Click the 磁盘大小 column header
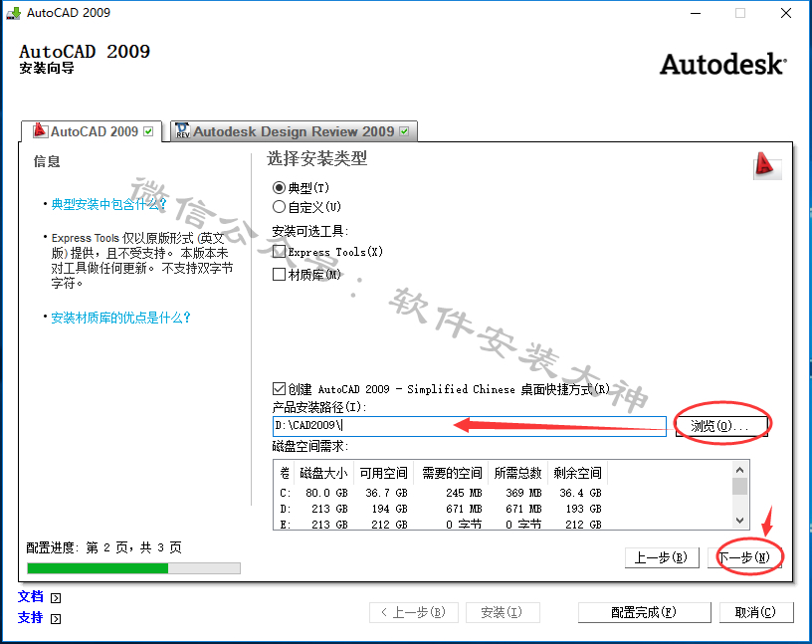This screenshot has height=644, width=812. [x=323, y=473]
